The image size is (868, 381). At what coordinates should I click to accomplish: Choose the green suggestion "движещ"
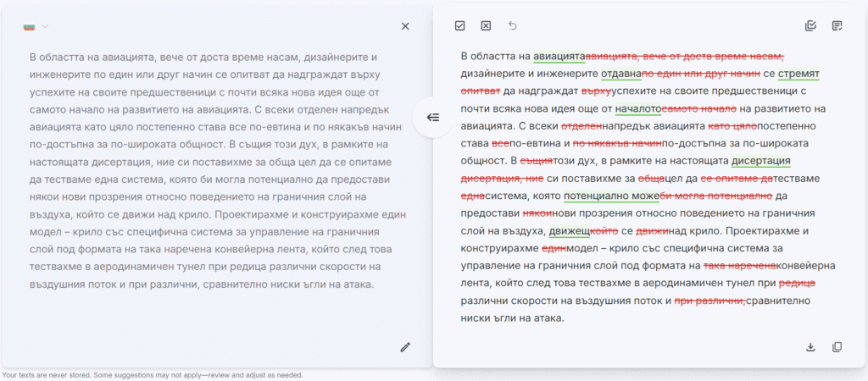pyautogui.click(x=568, y=231)
